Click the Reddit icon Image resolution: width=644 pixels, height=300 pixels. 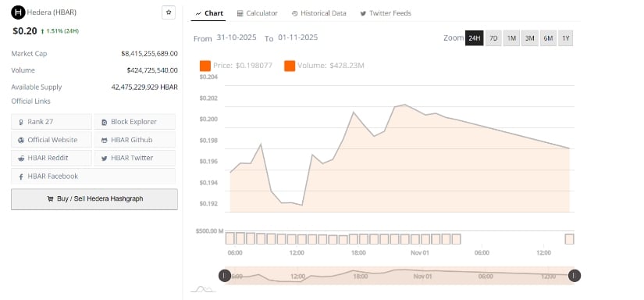coord(21,159)
